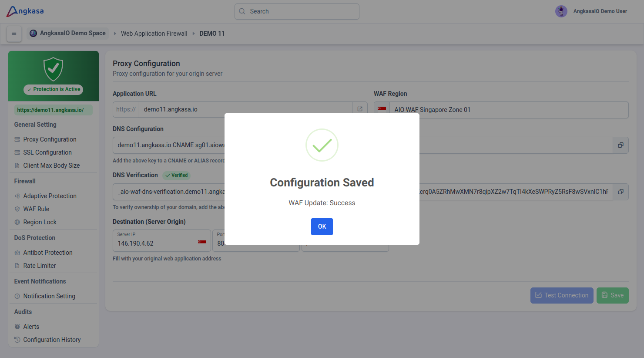Click the Angkasa logo
The height and width of the screenshot is (358, 644).
tap(25, 11)
